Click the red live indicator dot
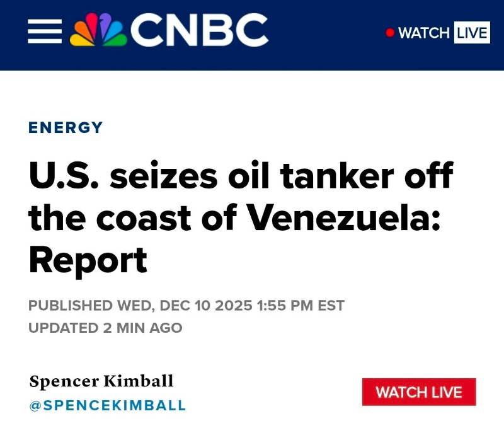The height and width of the screenshot is (433, 504). pyautogui.click(x=390, y=33)
